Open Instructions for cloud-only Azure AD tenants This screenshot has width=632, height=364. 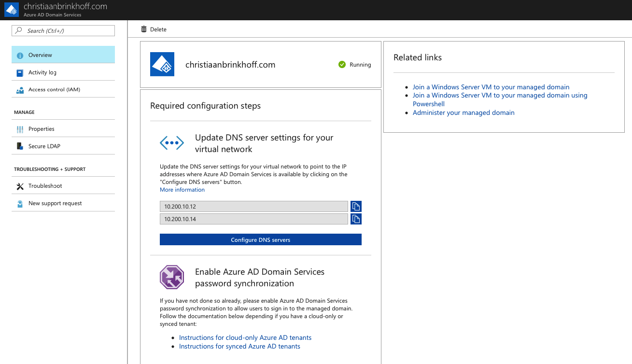coord(245,337)
